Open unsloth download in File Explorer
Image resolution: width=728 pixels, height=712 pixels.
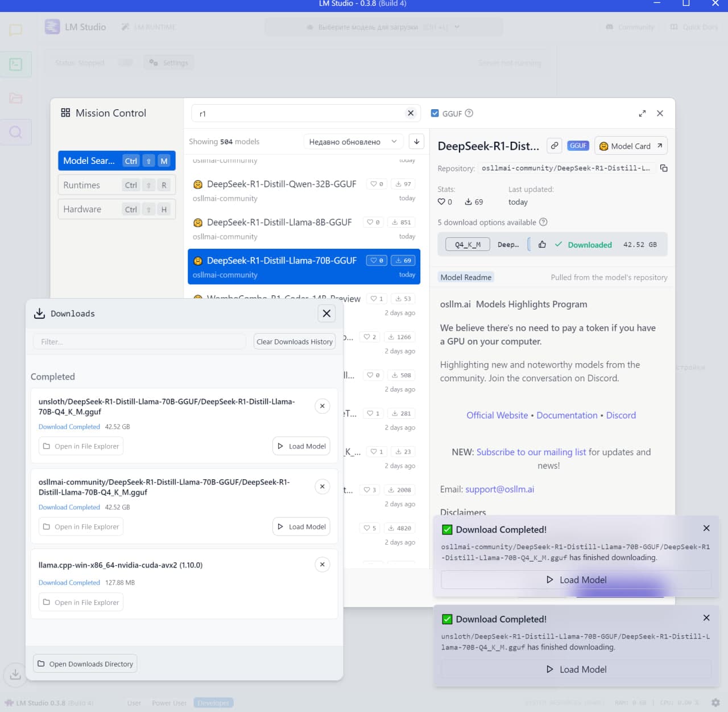click(x=81, y=446)
